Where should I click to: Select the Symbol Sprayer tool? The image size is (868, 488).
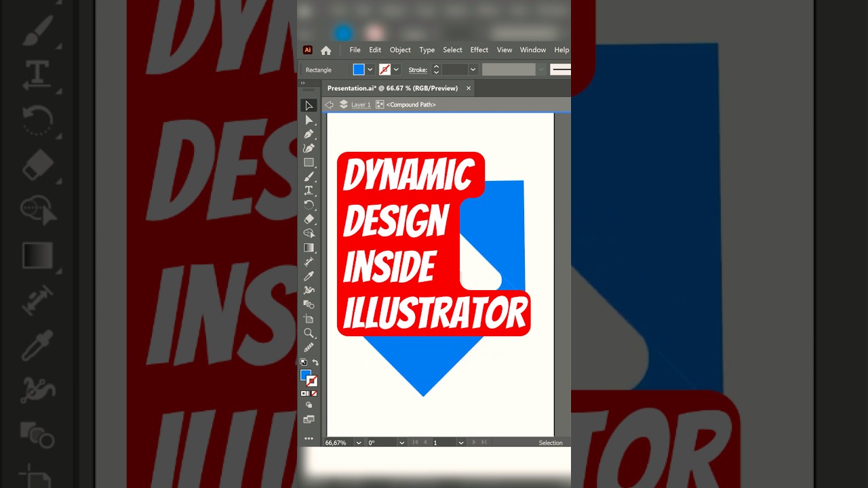pyautogui.click(x=309, y=290)
